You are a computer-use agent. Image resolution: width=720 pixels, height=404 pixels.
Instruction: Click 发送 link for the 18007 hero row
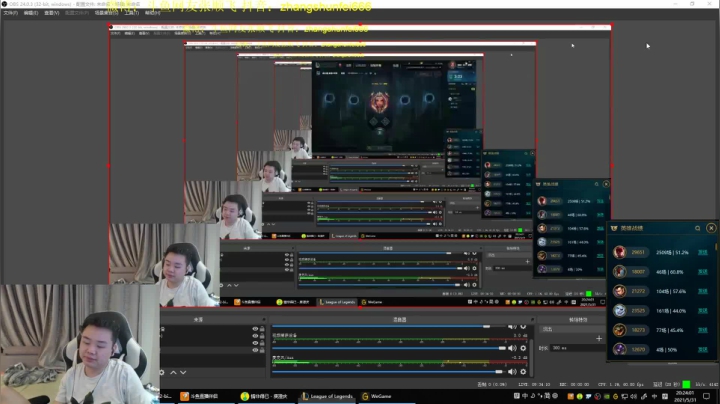click(703, 272)
